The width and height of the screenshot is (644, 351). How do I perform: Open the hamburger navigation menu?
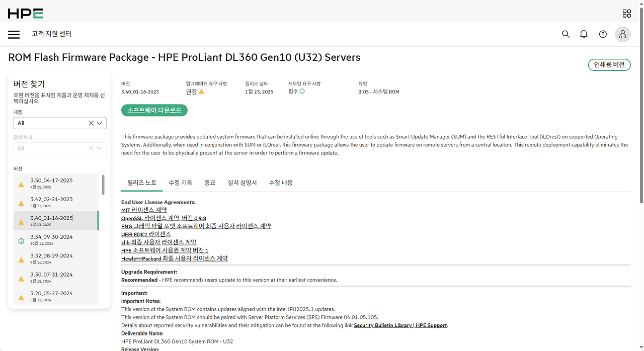pos(14,34)
